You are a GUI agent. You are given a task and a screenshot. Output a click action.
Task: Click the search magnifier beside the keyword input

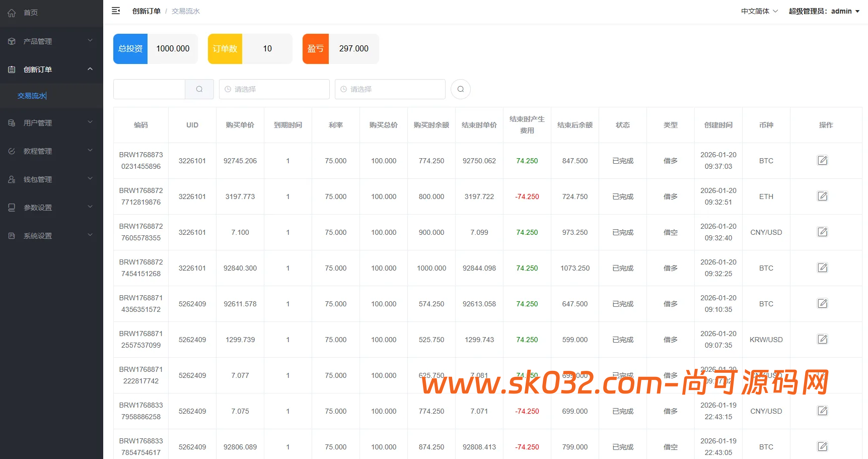pyautogui.click(x=199, y=89)
